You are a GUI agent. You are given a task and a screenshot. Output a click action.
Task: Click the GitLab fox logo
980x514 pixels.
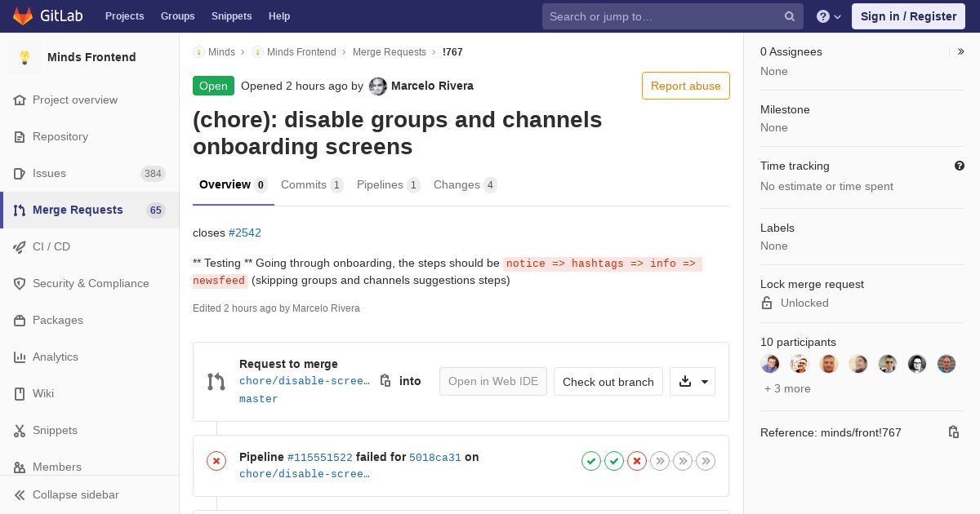[x=23, y=16]
